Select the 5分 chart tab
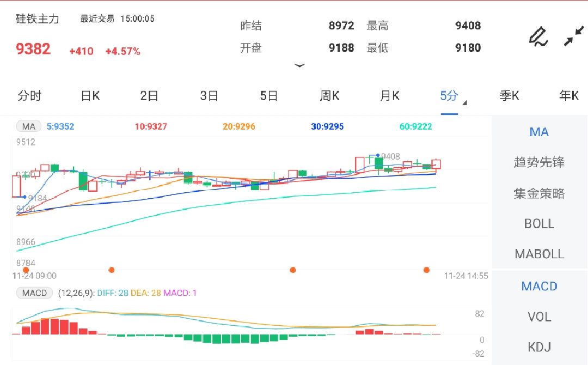The image size is (588, 365). coord(449,96)
